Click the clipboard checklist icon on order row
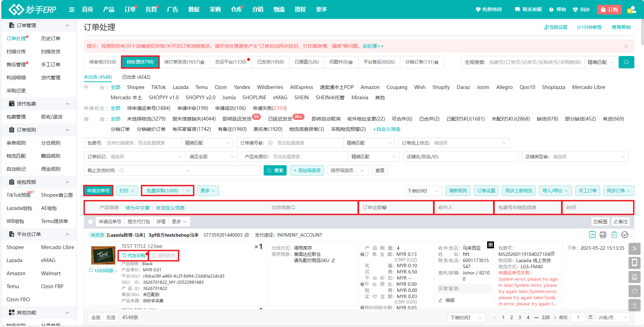Screen dimensions: 644x327 (x=614, y=235)
